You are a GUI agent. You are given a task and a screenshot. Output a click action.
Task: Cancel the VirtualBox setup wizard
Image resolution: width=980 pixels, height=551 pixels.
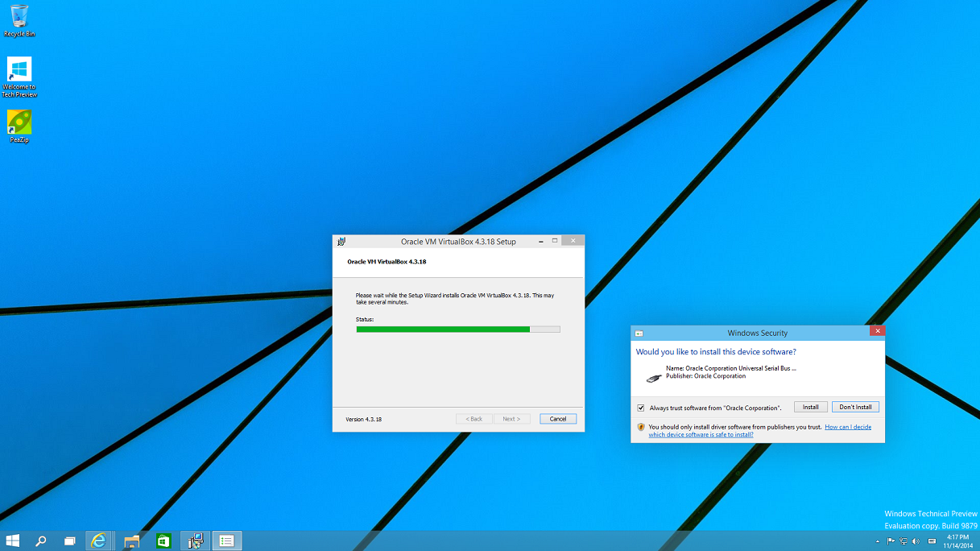coord(558,419)
